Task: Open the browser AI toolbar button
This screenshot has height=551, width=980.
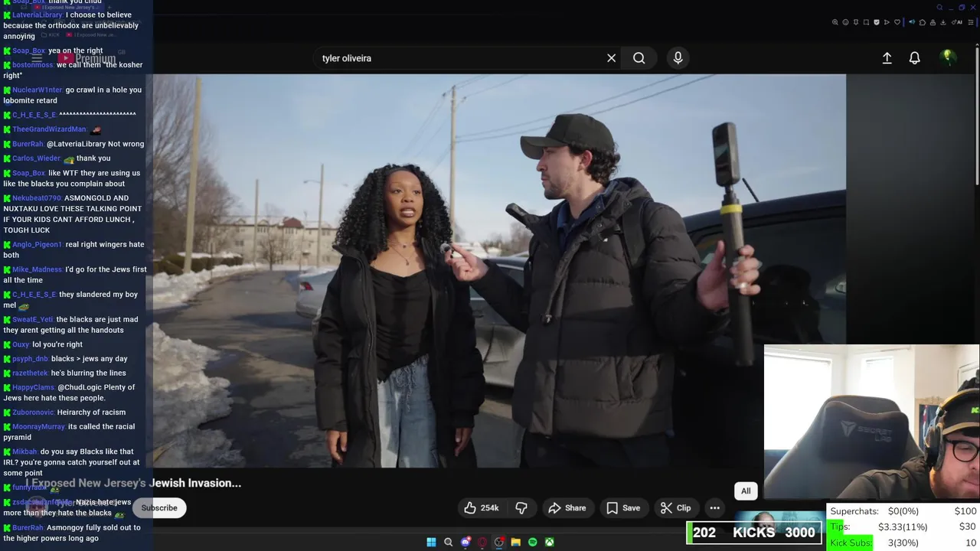Action: coord(956,22)
